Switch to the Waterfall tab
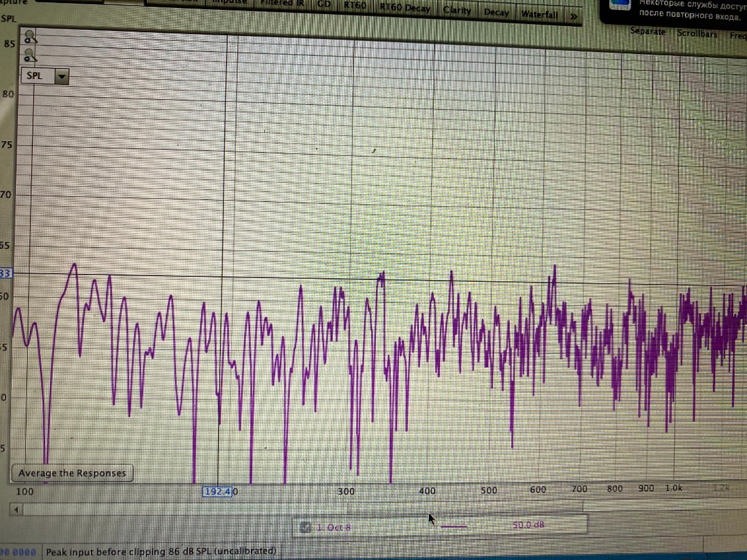 (x=539, y=14)
